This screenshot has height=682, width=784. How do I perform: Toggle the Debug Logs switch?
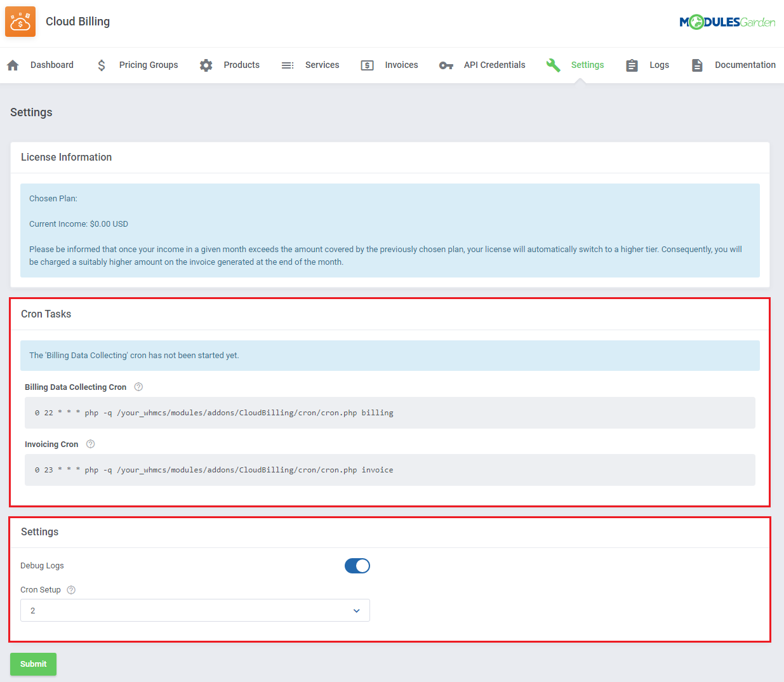[x=357, y=566]
